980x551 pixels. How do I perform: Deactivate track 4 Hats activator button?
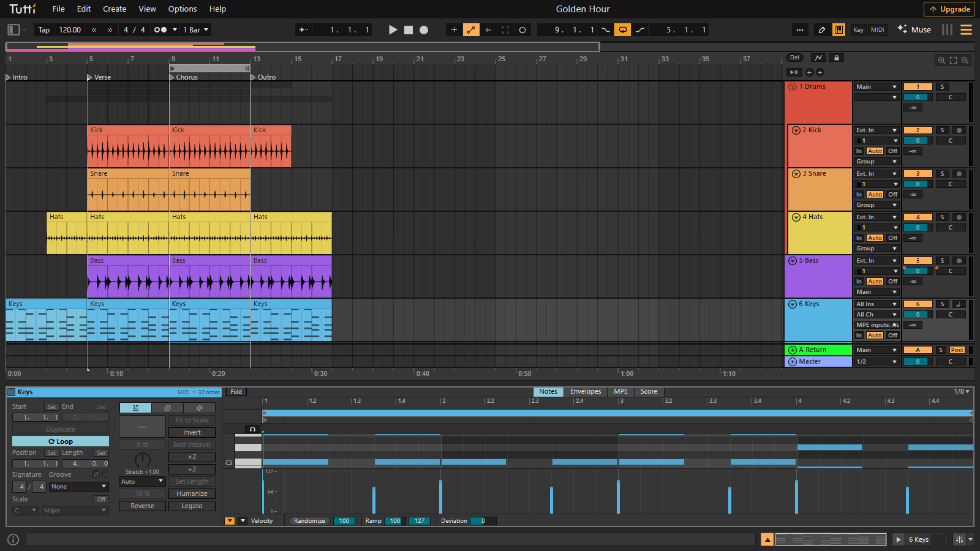[x=918, y=217]
